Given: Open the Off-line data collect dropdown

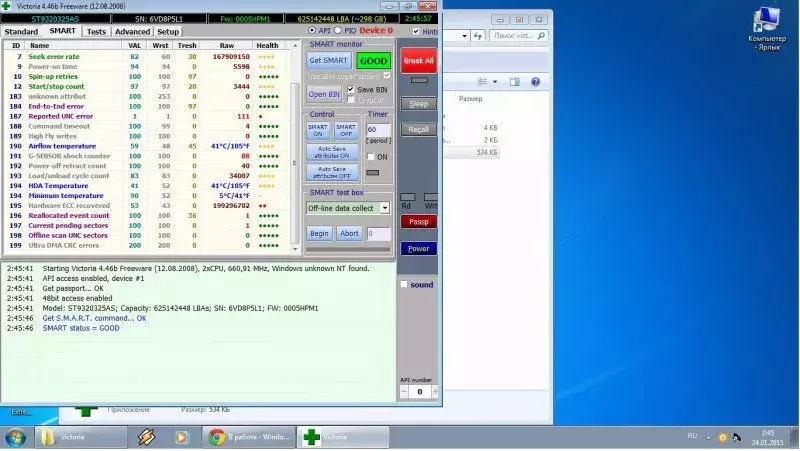Looking at the screenshot, I should [x=385, y=208].
